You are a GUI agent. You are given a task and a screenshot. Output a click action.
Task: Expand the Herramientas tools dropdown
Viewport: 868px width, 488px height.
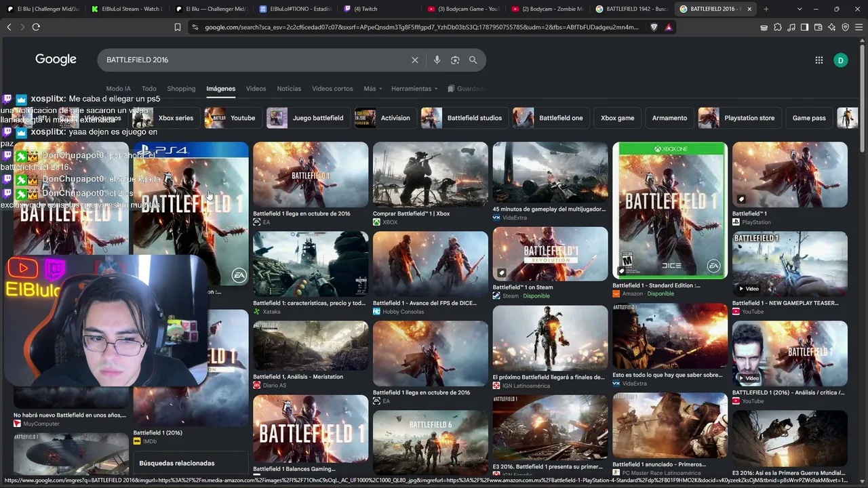[414, 89]
